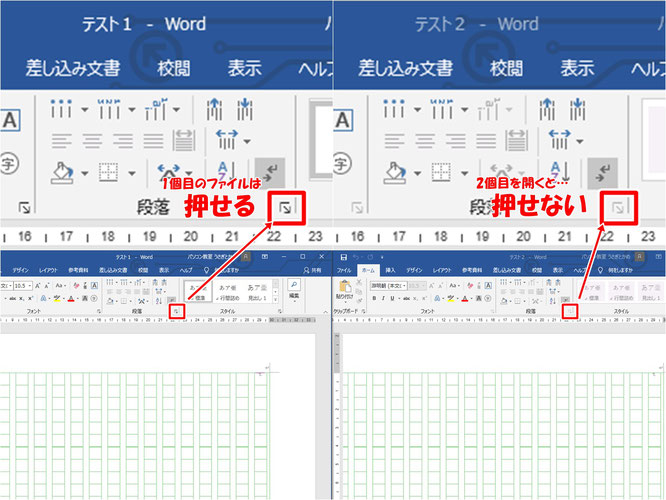Click Paste clipboard icon in small テスト2 window
Image resolution: width=666 pixels, height=500 pixels.
pyautogui.click(x=345, y=286)
